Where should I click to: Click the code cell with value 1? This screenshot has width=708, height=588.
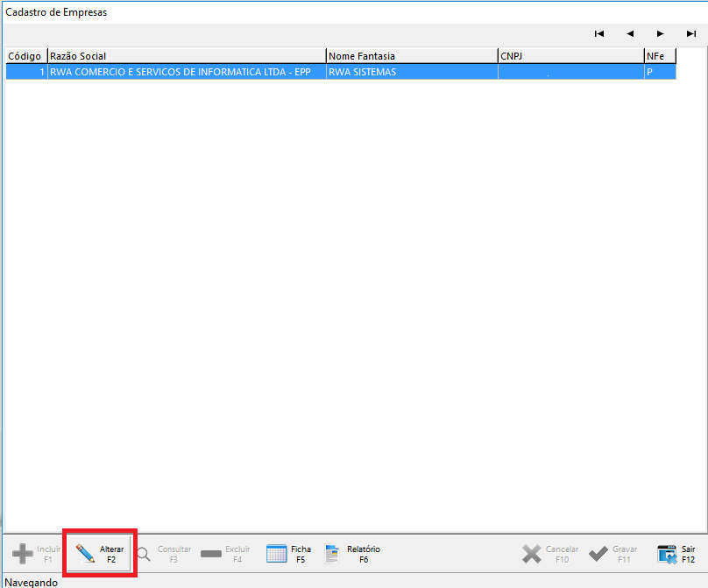(x=26, y=72)
